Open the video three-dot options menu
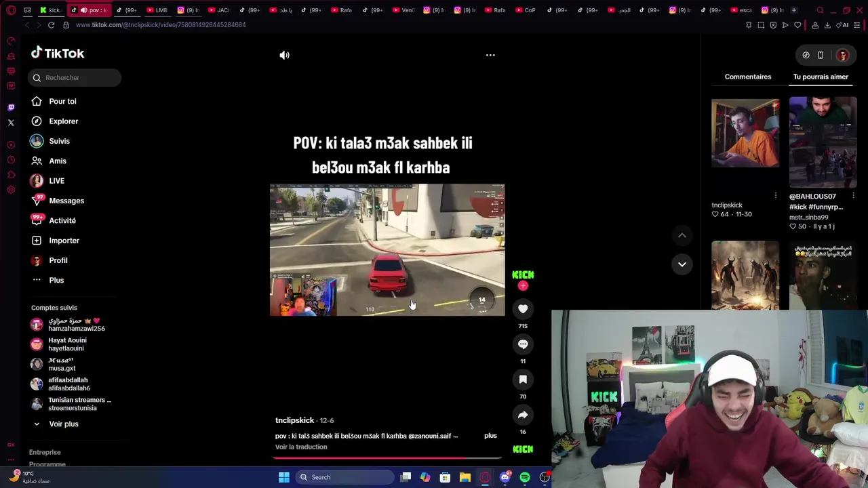Image resolution: width=868 pixels, height=488 pixels. click(x=490, y=56)
